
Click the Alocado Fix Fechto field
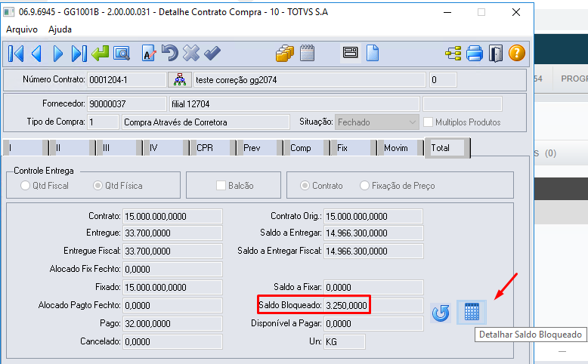(172, 269)
